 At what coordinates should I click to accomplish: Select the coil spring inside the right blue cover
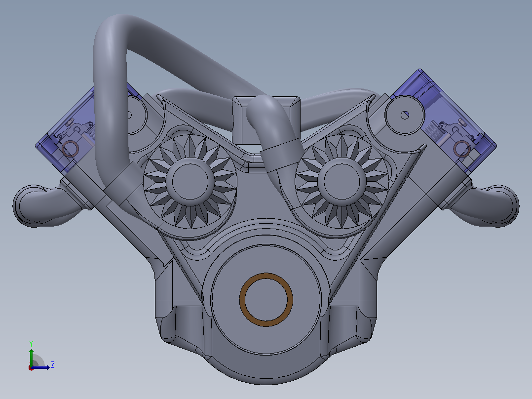pyautogui.click(x=433, y=131)
